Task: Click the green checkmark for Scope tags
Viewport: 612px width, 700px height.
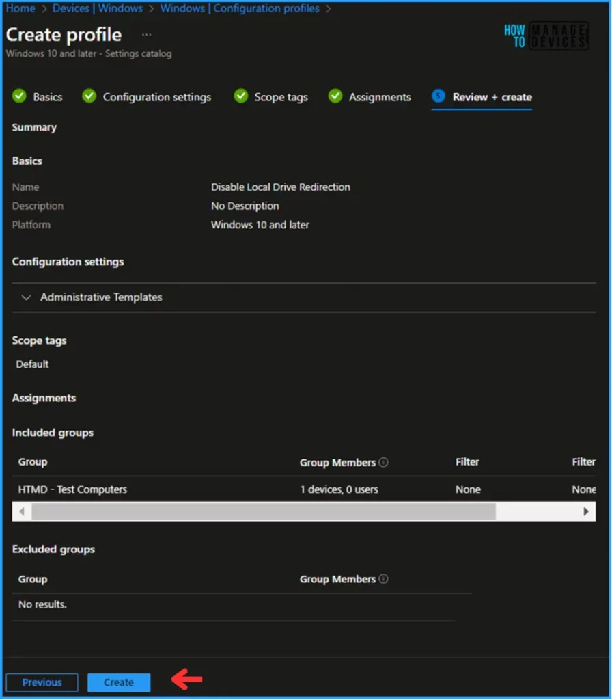Action: click(x=241, y=96)
